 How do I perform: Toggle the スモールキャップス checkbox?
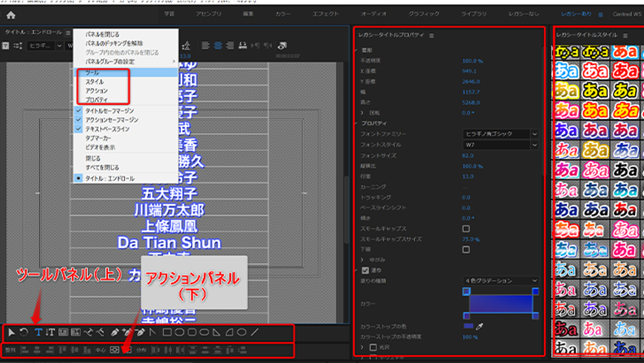point(466,229)
